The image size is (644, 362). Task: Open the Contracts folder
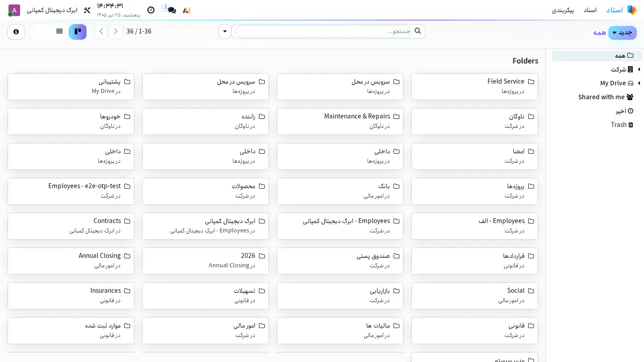tap(71, 226)
